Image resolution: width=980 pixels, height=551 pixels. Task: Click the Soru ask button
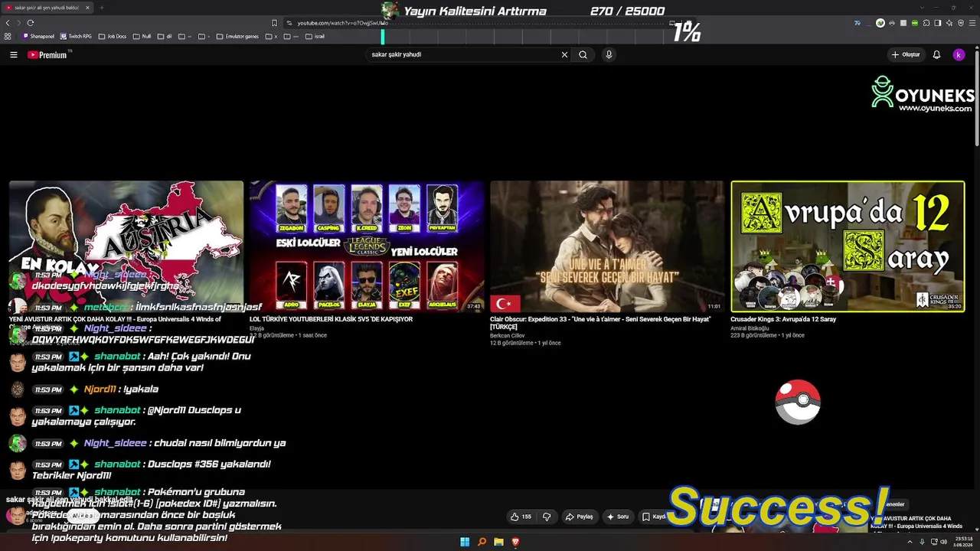[617, 517]
